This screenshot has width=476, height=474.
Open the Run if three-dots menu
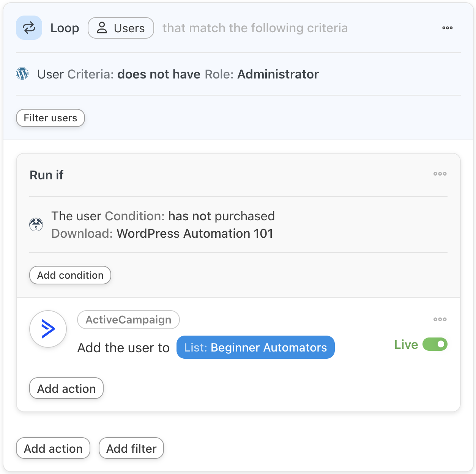440,174
